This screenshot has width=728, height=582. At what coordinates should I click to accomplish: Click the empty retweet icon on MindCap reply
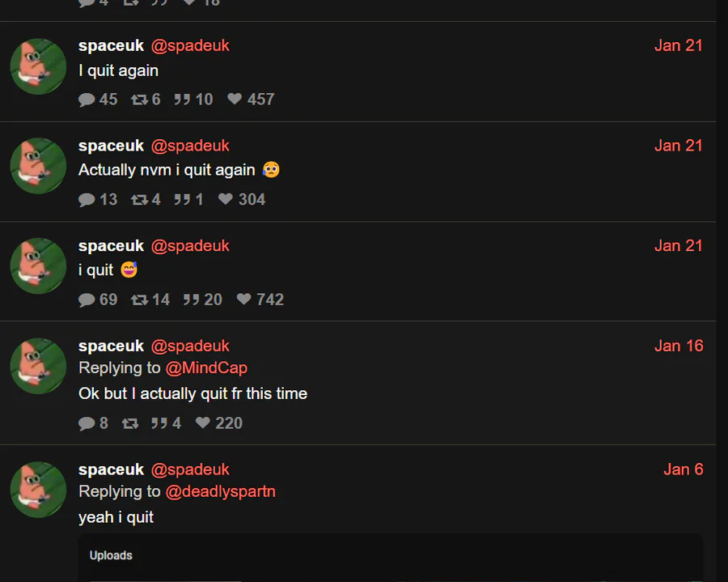pyautogui.click(x=130, y=423)
